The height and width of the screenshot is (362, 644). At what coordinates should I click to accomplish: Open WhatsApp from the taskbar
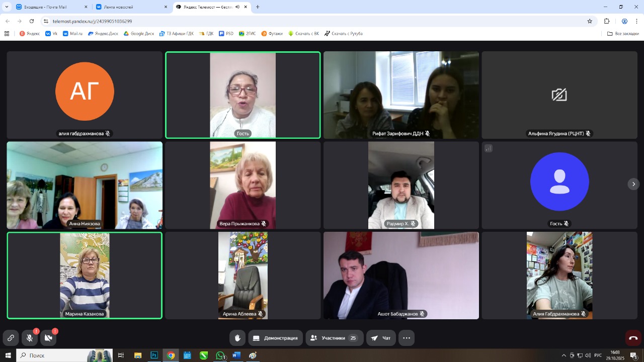(220, 355)
